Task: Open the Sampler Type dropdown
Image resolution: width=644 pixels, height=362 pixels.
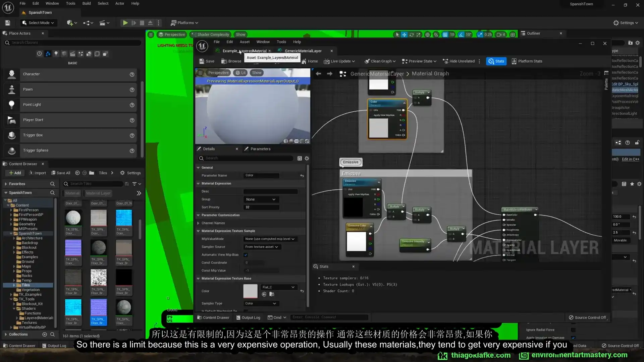Action: (x=261, y=303)
